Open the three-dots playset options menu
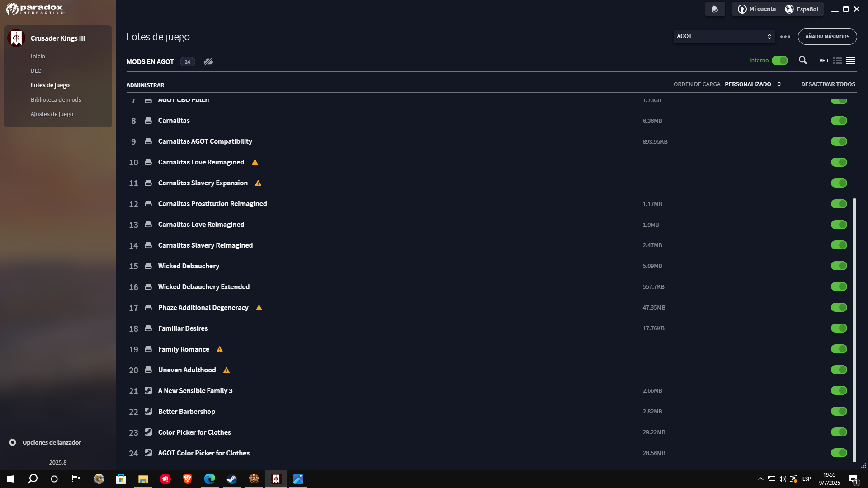The height and width of the screenshot is (488, 868). tap(785, 37)
